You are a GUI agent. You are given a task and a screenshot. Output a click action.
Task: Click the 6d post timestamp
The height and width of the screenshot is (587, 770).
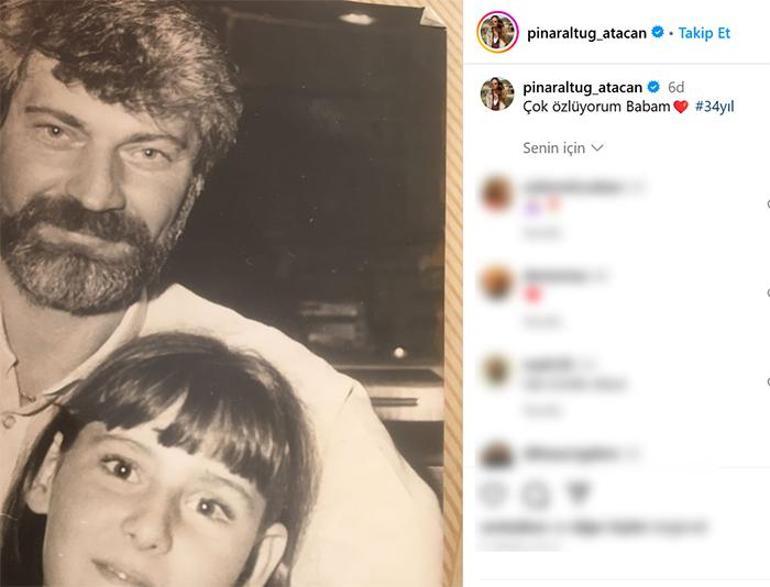(x=676, y=87)
